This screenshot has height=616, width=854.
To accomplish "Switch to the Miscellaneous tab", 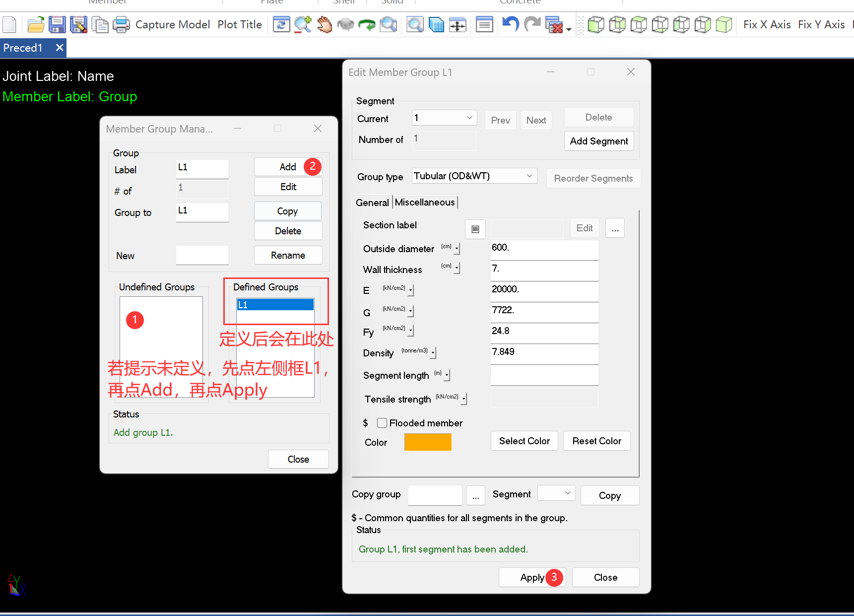I will [425, 203].
